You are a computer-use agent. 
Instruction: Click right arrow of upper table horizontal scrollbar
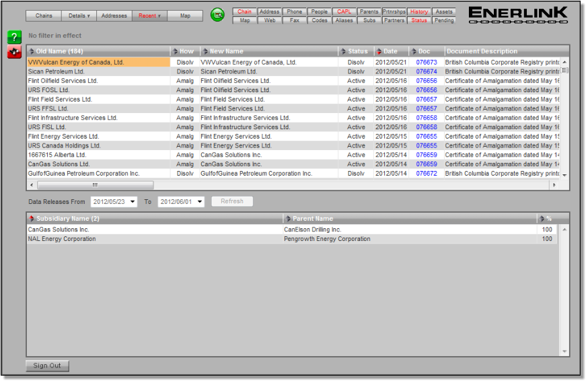[x=554, y=185]
